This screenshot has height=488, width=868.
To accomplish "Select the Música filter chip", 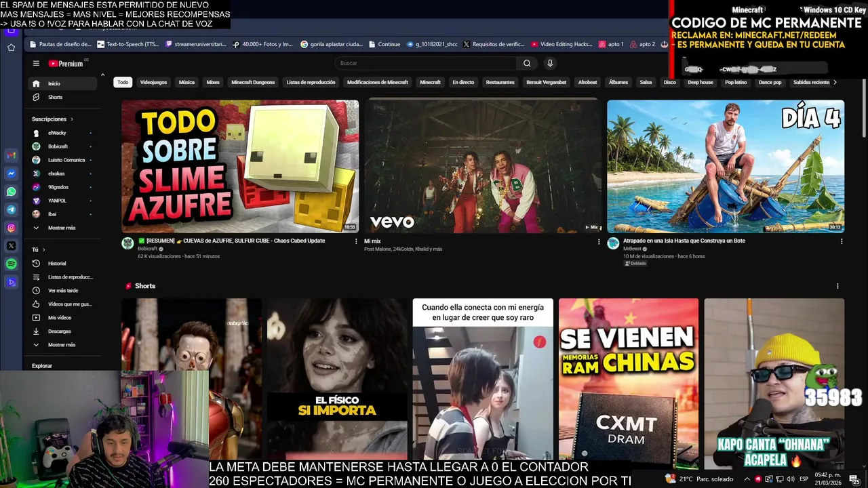I will coord(186,82).
